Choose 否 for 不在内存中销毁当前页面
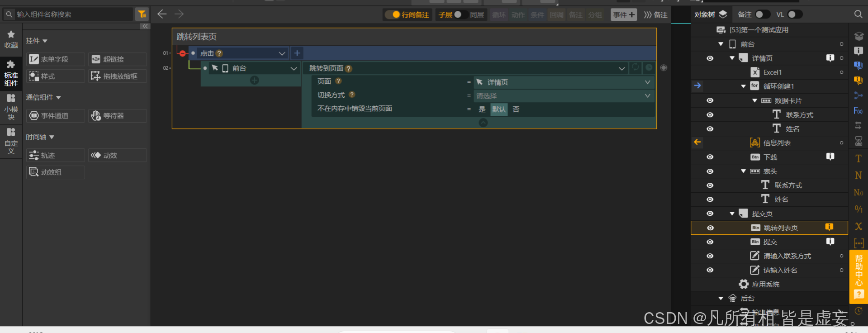868x333 pixels. (x=516, y=109)
